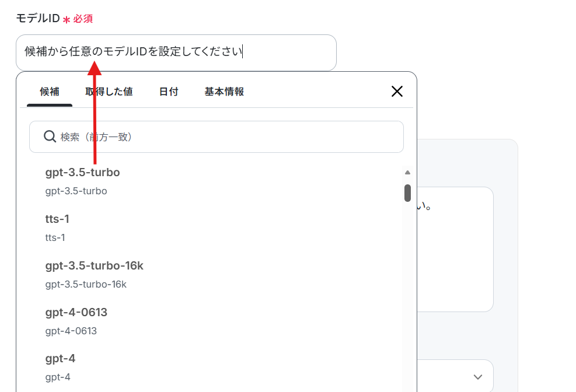The image size is (576, 392).
Task: Switch to the 取得した値 tab
Action: pos(109,92)
